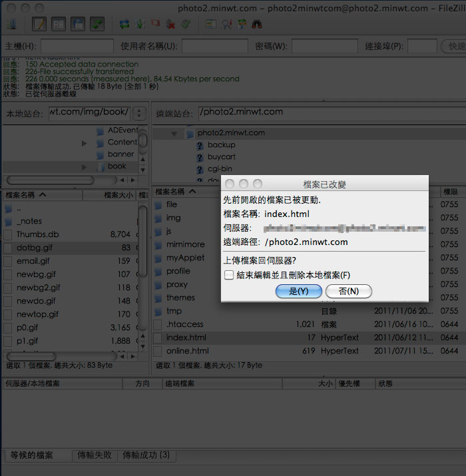Click the 方向 queue column header

142,383
